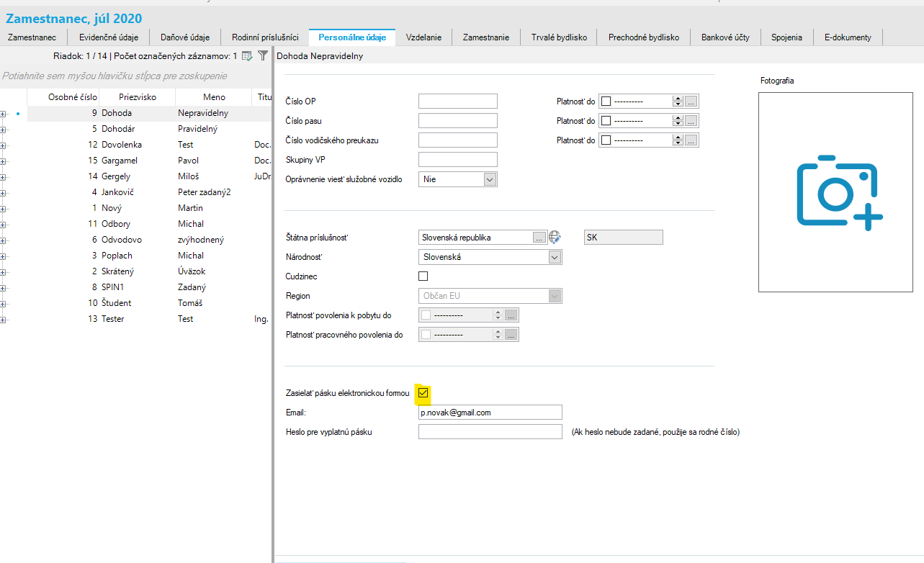Open the Národnosť dropdown
The width and height of the screenshot is (924, 563).
555,257
